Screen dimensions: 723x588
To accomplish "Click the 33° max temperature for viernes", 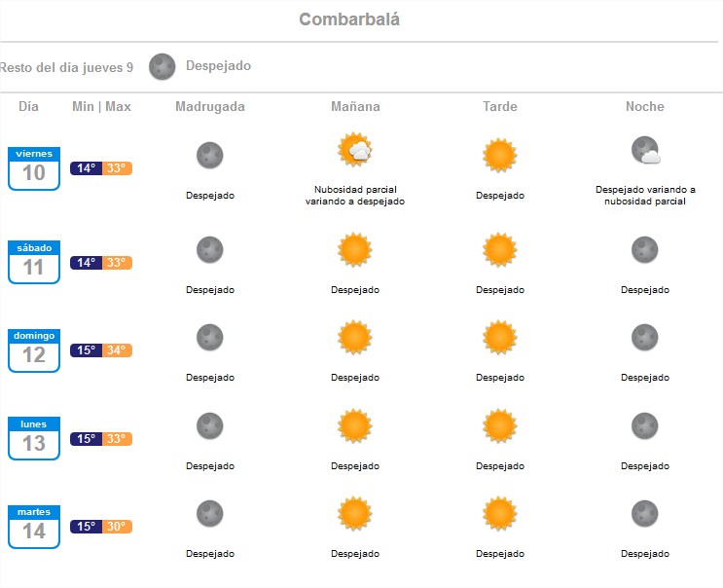I will click(117, 168).
